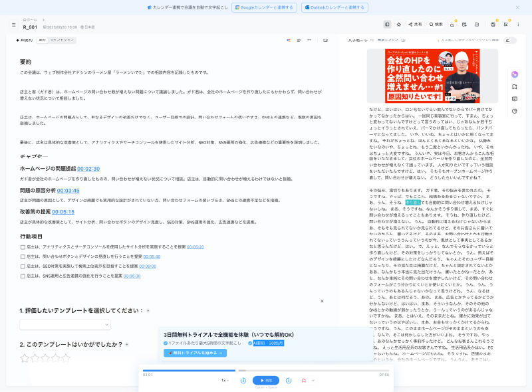This screenshot has height=392, width=532.
Task: Click the 共有 share button
Action: 415,25
